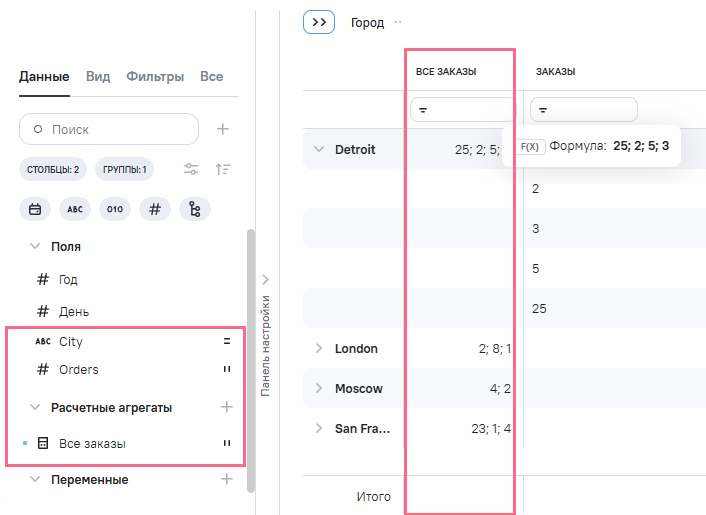Add a new calculated aggregate
This screenshot has height=515, width=706.
[227, 407]
